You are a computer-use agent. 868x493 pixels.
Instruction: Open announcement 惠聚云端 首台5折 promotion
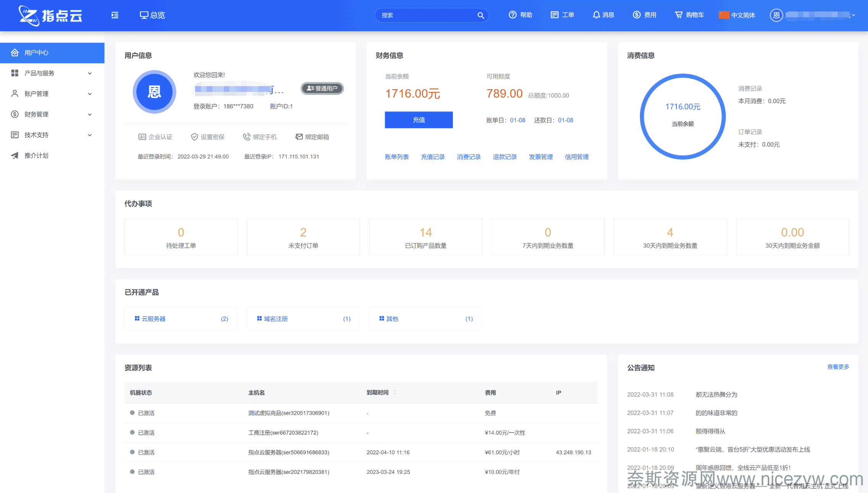752,449
